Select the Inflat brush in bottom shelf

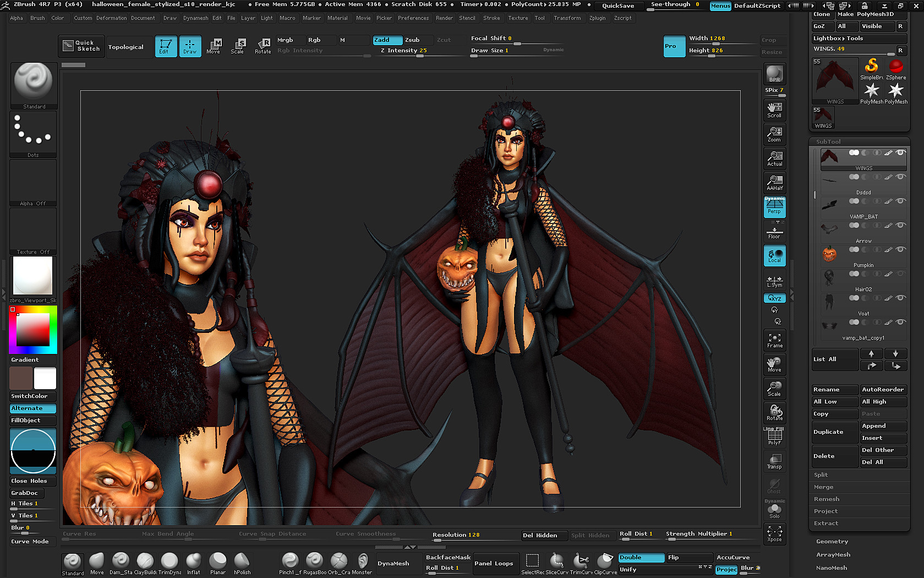tap(193, 564)
